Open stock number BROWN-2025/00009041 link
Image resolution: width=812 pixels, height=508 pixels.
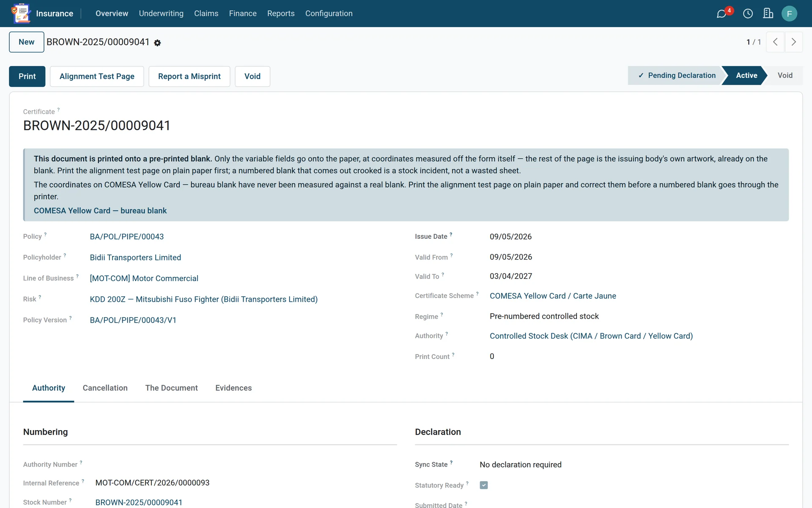139,502
